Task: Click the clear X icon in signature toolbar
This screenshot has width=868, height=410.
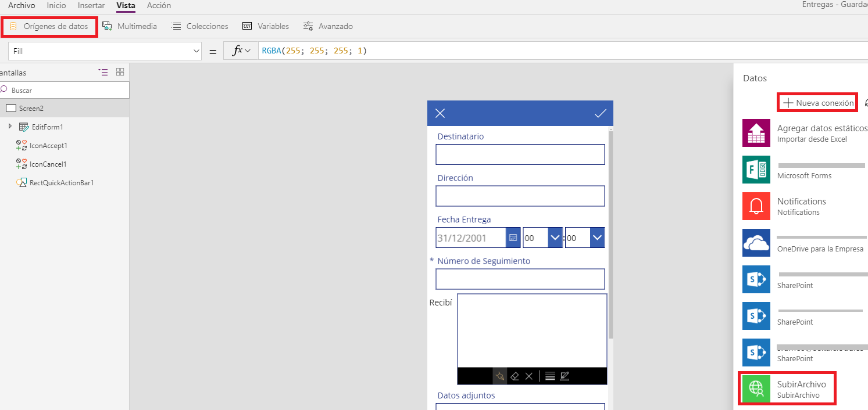Action: point(529,376)
